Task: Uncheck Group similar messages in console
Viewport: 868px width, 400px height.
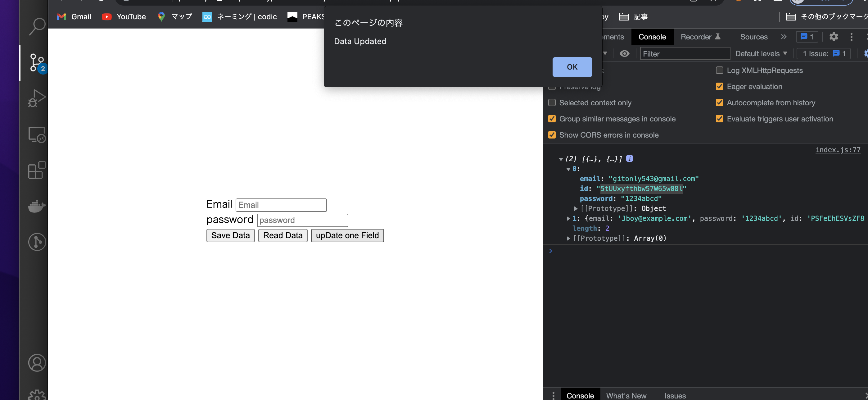Action: pyautogui.click(x=552, y=119)
